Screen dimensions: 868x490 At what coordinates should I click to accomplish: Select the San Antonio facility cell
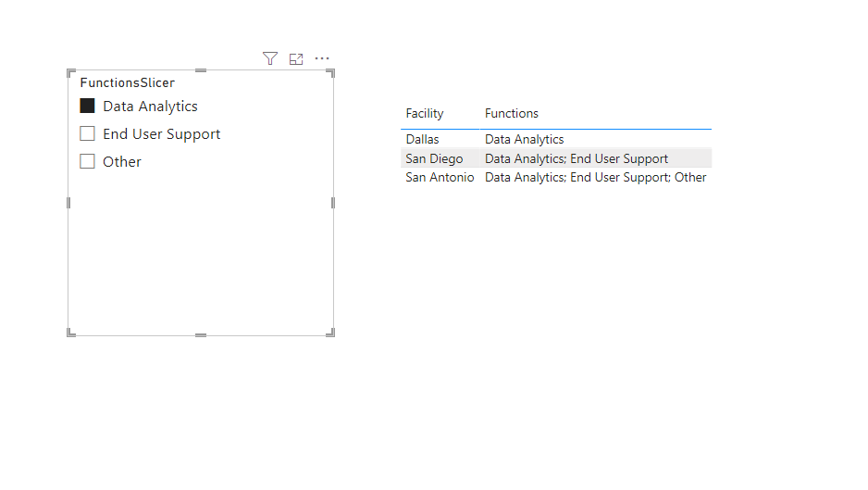440,177
